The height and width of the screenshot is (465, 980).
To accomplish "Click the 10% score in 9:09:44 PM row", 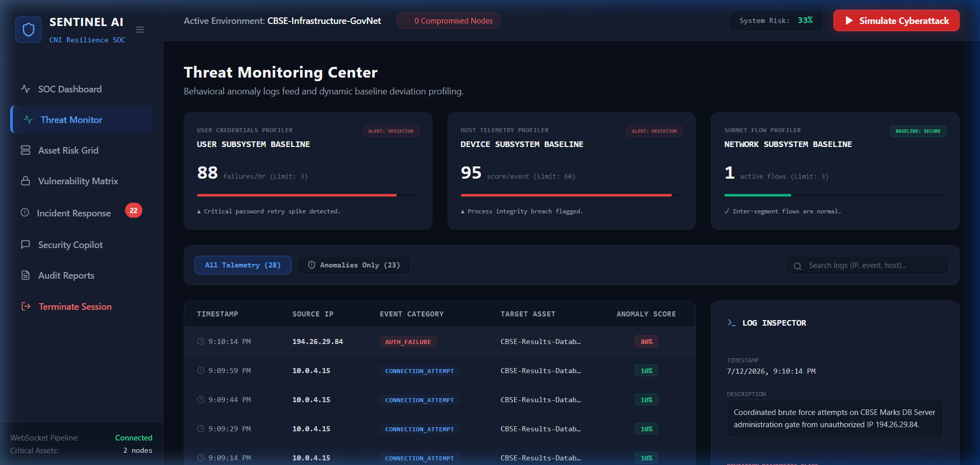I will (x=646, y=400).
